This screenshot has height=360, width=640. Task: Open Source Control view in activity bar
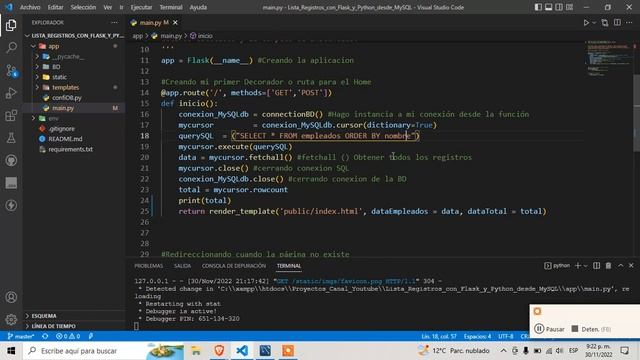[x=11, y=71]
